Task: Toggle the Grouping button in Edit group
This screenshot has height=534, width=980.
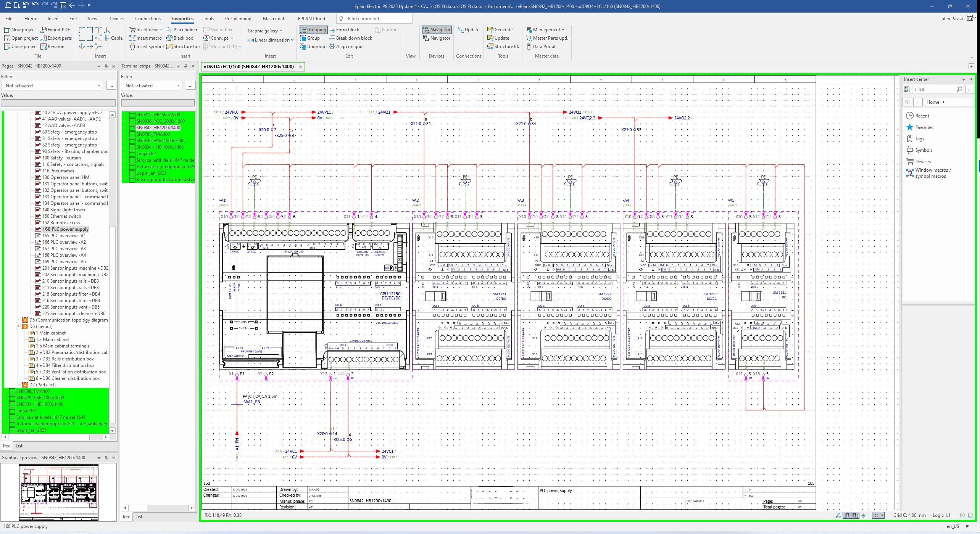Action: tap(313, 30)
